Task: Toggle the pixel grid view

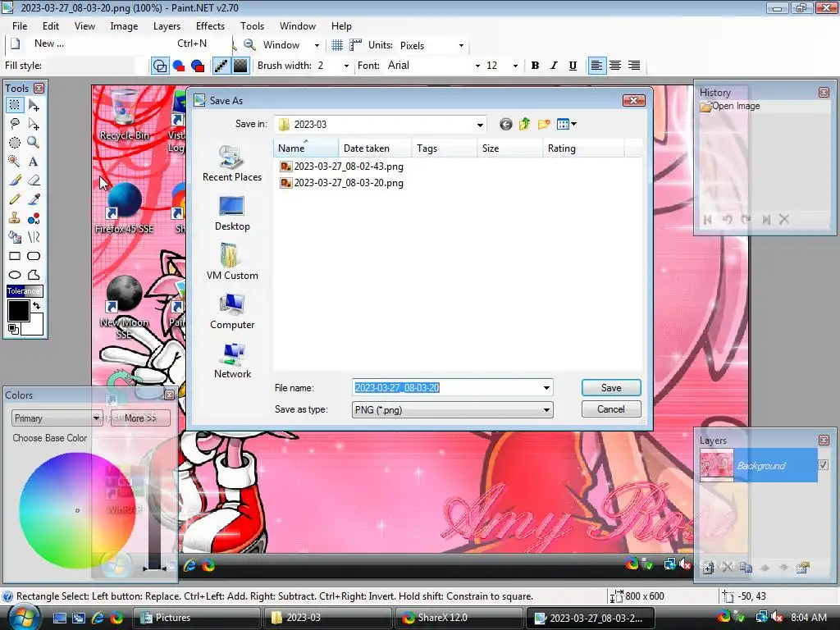Action: coord(337,45)
